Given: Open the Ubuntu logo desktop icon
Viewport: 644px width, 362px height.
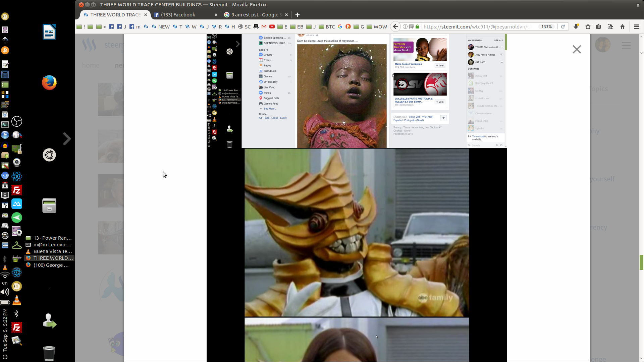Looking at the screenshot, I should coord(49,155).
